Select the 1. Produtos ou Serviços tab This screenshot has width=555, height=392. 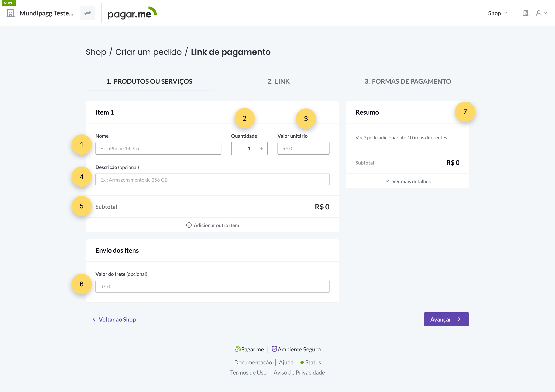pyautogui.click(x=149, y=81)
